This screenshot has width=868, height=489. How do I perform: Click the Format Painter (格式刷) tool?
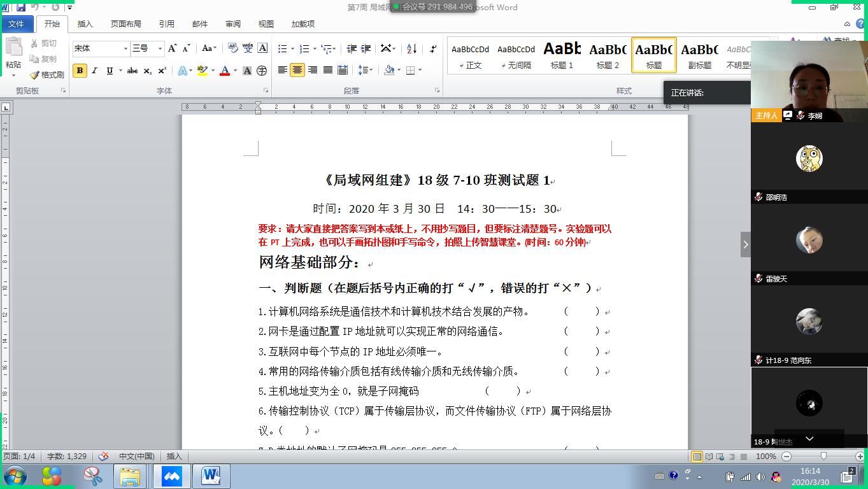[x=47, y=74]
